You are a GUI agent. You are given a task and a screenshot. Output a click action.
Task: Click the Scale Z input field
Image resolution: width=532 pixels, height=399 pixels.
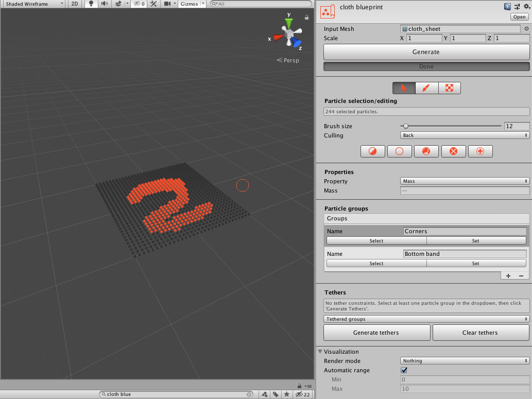511,38
